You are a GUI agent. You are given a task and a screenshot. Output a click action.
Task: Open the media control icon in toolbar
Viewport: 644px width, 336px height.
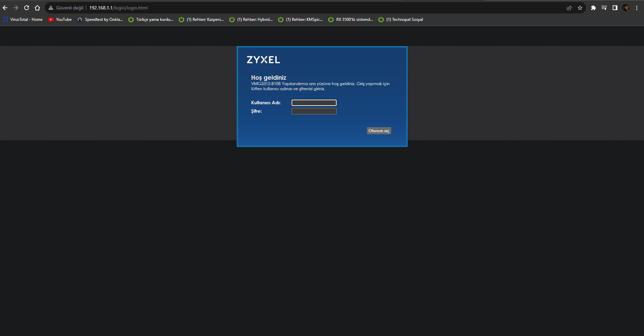(604, 8)
